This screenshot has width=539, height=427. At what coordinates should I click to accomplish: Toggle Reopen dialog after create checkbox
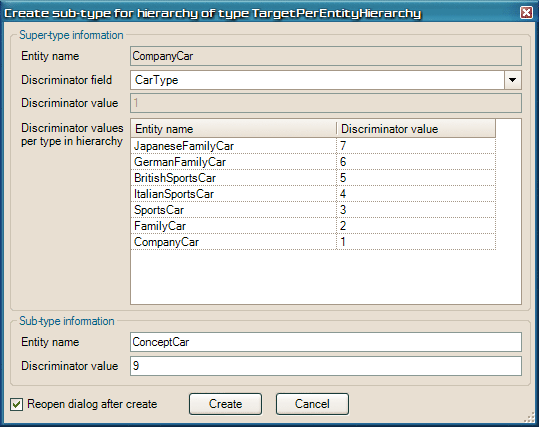[16, 404]
